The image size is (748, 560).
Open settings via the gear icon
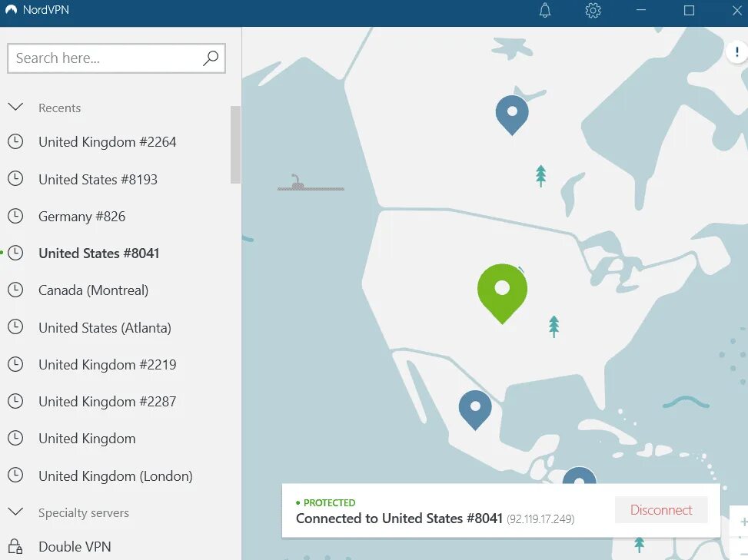593,11
